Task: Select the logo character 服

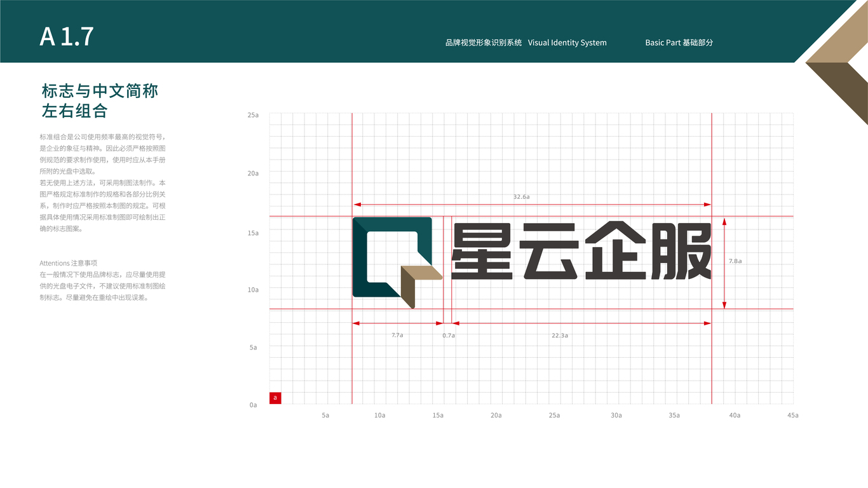Action: (x=681, y=251)
